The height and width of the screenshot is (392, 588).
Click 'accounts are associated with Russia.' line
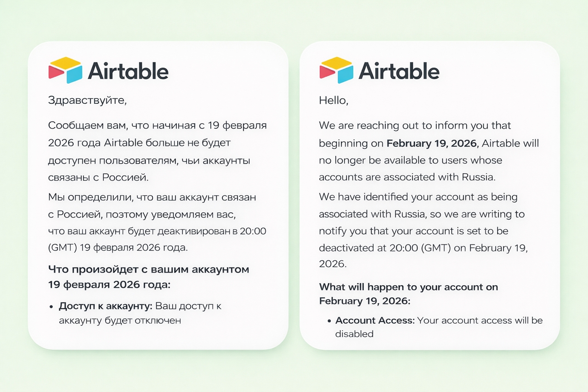407,177
